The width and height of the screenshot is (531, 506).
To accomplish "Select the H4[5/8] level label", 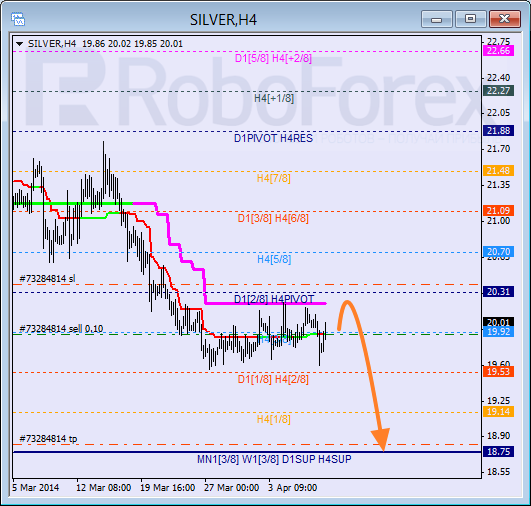I will pos(274,259).
